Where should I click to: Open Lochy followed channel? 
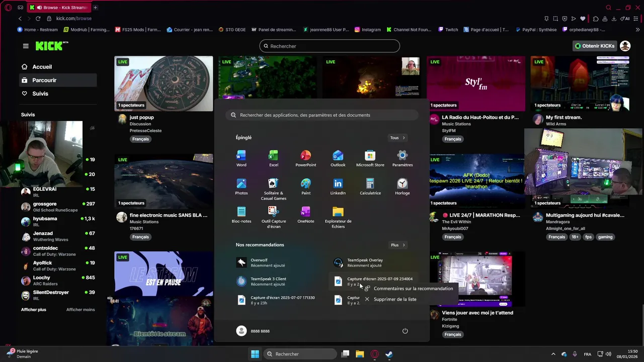(58, 281)
